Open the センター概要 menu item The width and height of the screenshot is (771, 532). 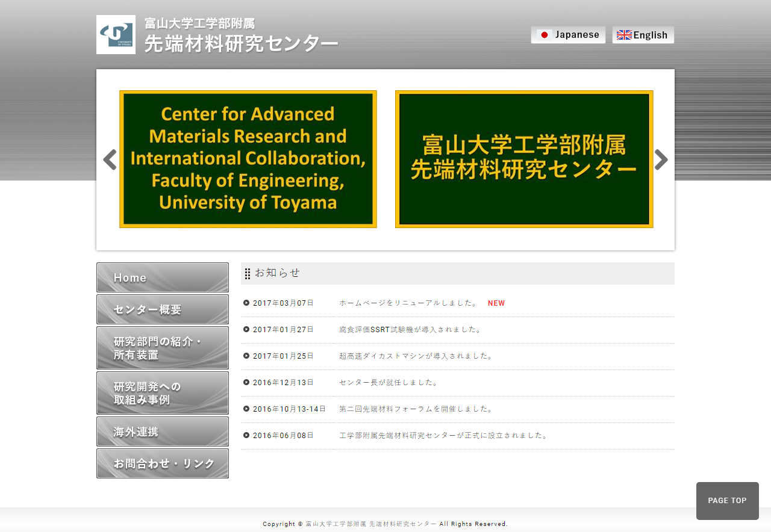pyautogui.click(x=163, y=309)
